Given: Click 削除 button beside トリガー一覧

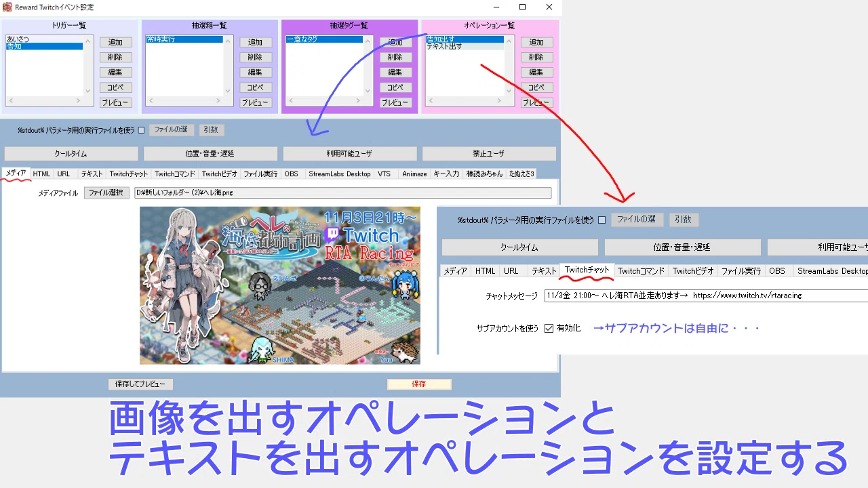Looking at the screenshot, I should point(115,57).
